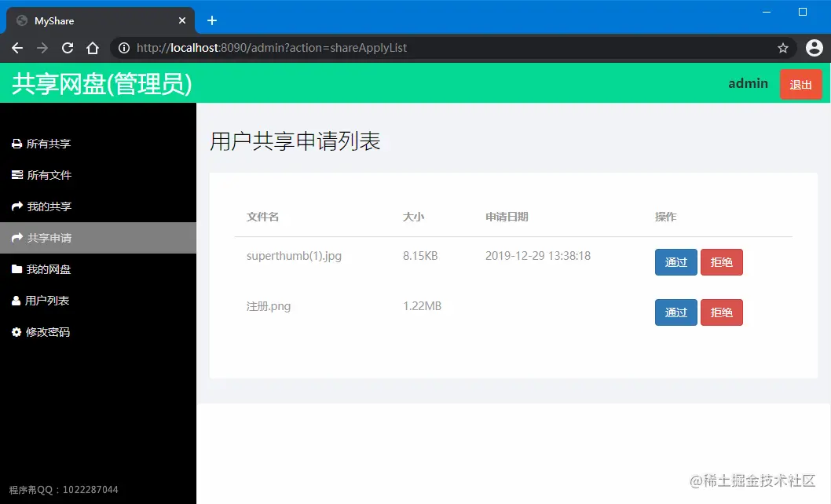The image size is (831, 504).
Task: Click the 1.22MB size cell
Action: coord(422,306)
